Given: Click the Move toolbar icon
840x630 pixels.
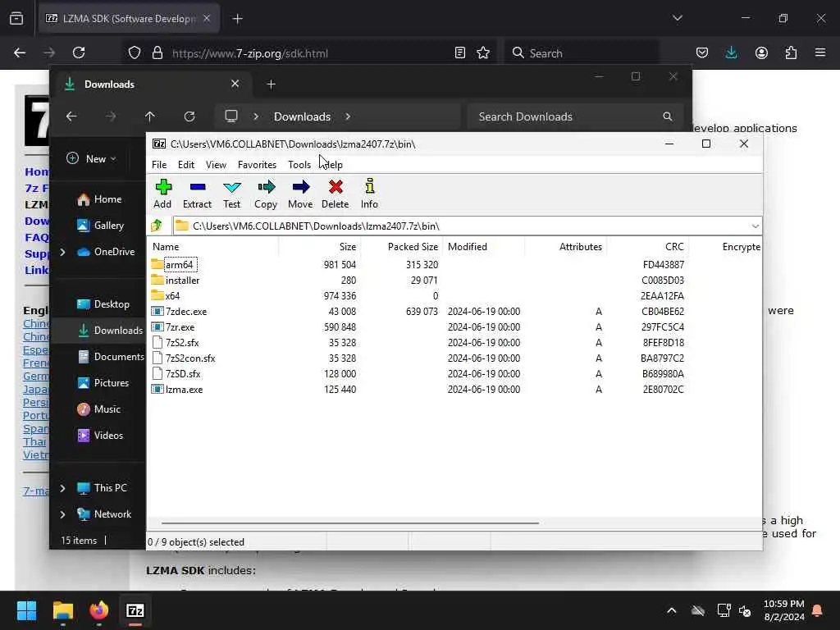Looking at the screenshot, I should [x=300, y=194].
